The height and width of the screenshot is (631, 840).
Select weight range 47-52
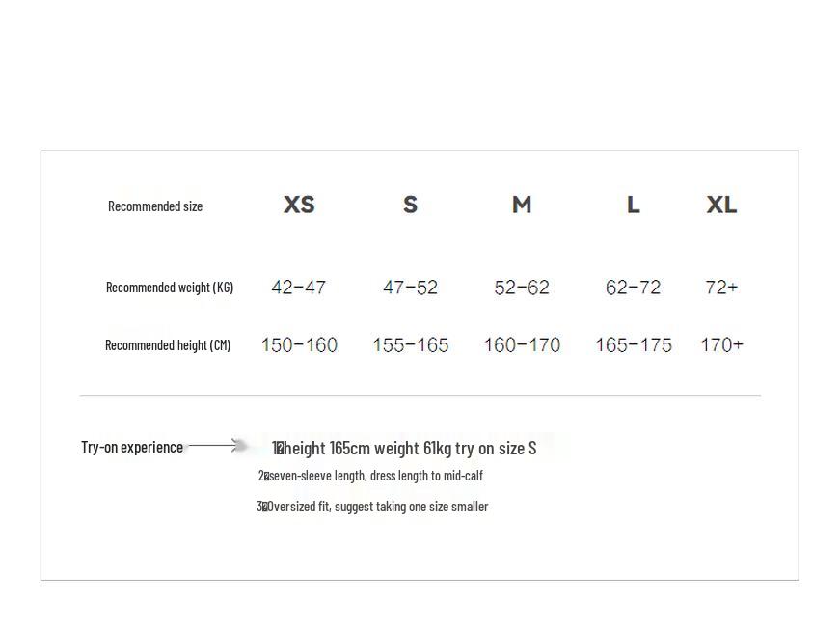click(411, 288)
